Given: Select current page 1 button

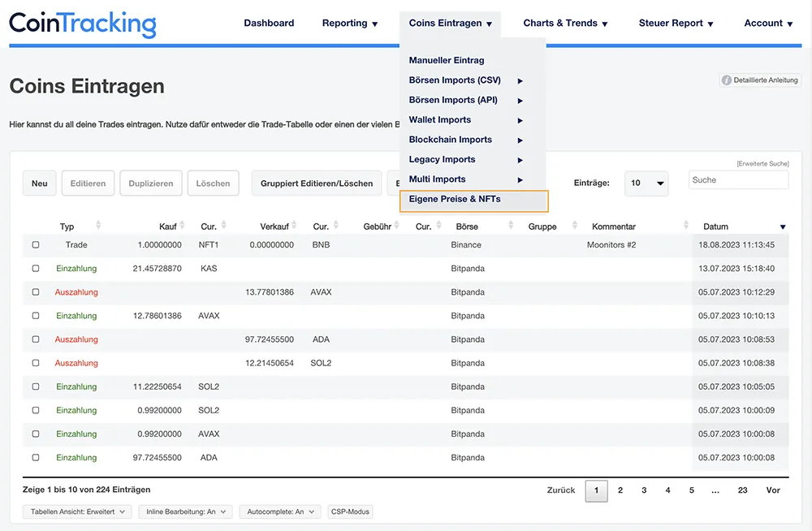Looking at the screenshot, I should [x=596, y=490].
